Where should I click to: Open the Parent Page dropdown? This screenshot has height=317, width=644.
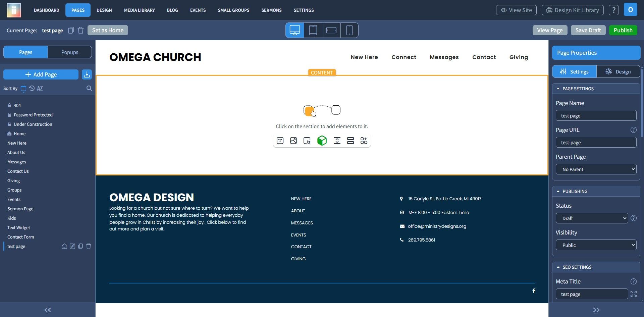tap(596, 169)
